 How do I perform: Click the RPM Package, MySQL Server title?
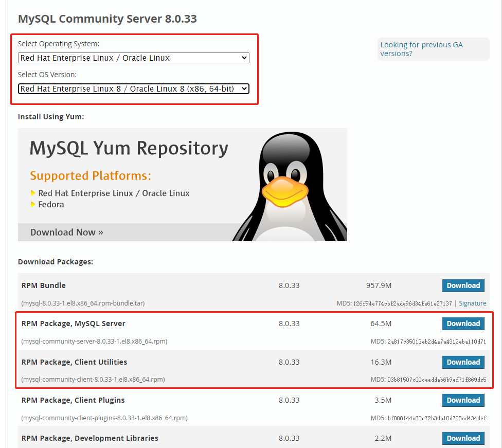pos(74,324)
